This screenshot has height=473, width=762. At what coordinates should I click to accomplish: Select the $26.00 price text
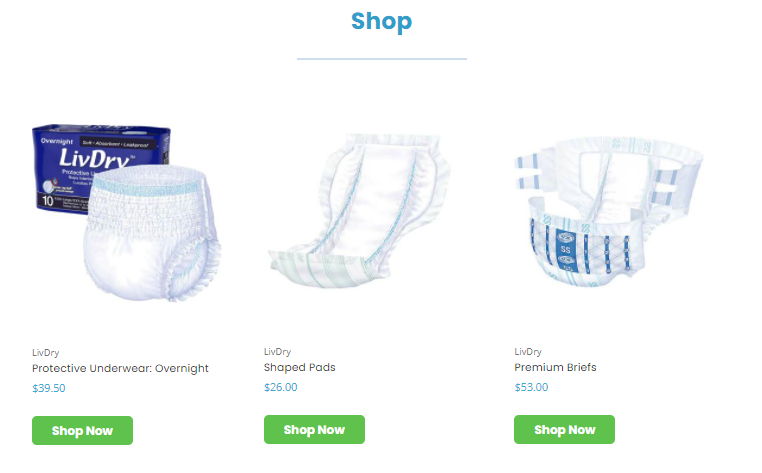pyautogui.click(x=280, y=387)
